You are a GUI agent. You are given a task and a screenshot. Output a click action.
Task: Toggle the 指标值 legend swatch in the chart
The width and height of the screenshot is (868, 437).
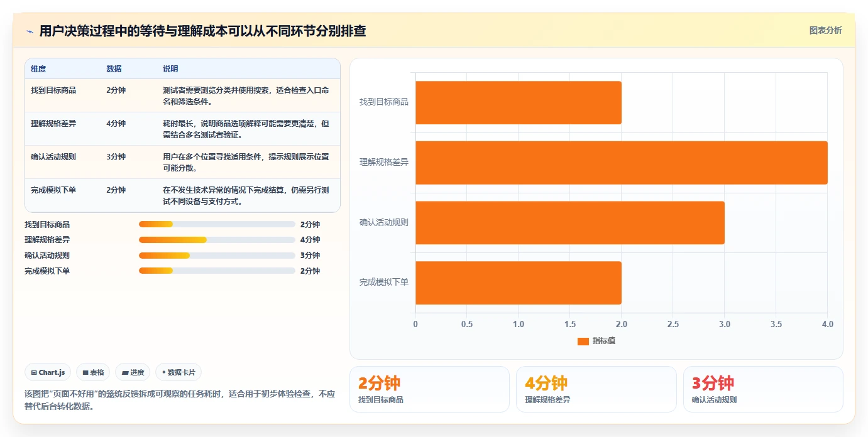[x=583, y=341]
